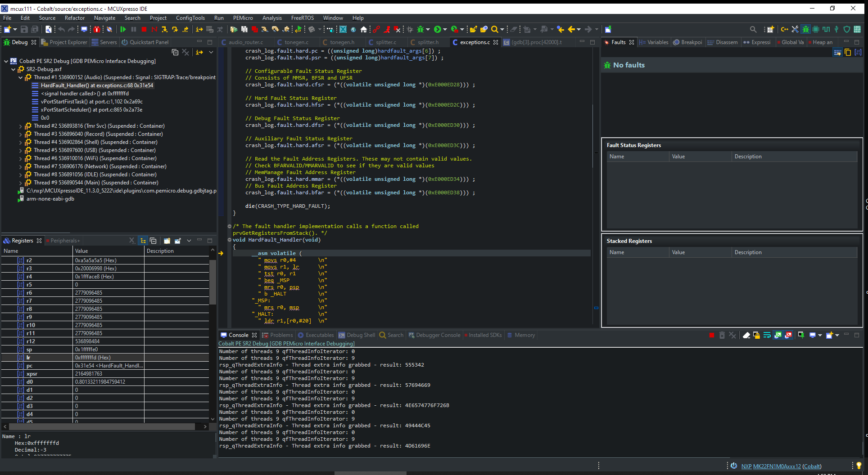Viewport: 868px width, 475px height.
Task: Click the Save icon in main toolbar
Action: click(24, 30)
